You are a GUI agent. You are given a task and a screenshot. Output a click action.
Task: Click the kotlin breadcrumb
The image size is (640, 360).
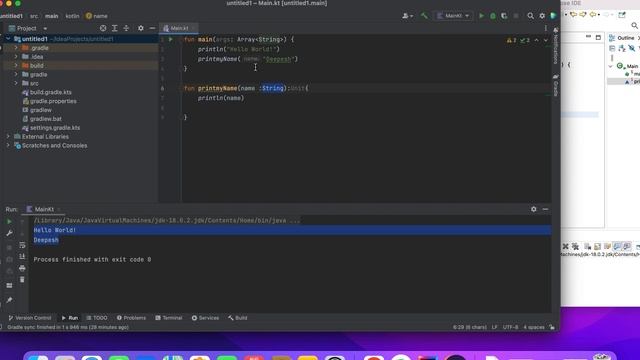click(x=72, y=16)
